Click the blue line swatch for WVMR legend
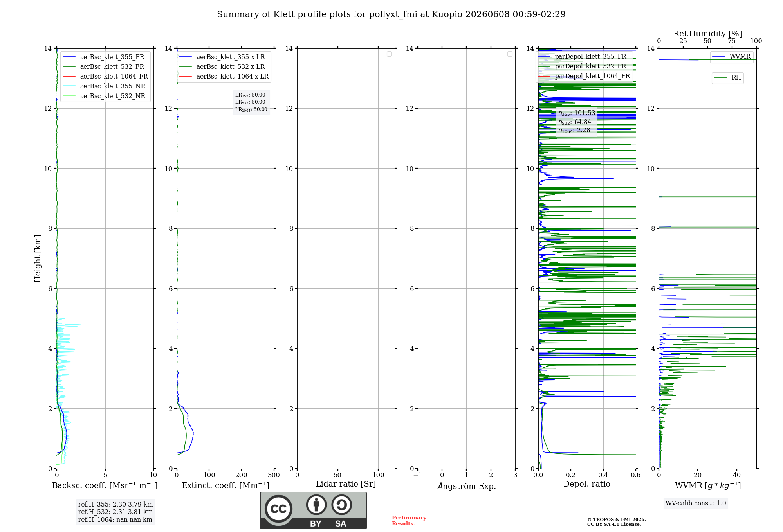 tap(719, 57)
